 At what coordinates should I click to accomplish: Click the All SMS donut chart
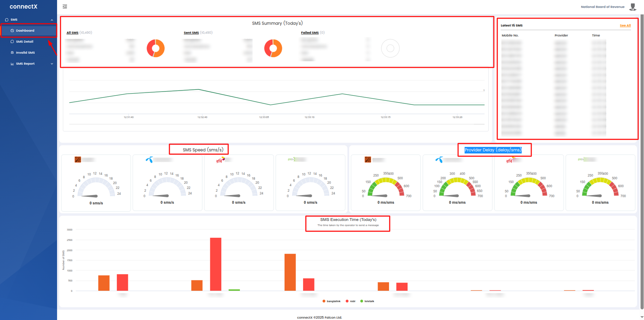[156, 48]
